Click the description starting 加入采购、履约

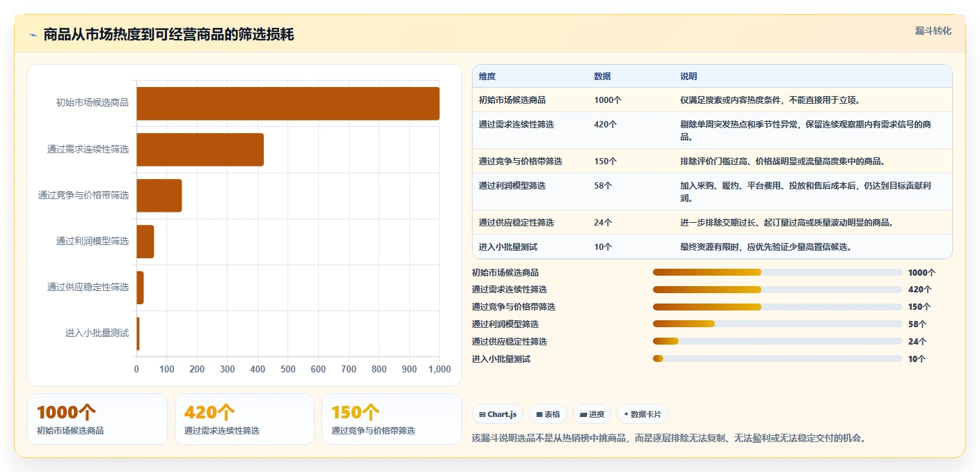tap(806, 191)
